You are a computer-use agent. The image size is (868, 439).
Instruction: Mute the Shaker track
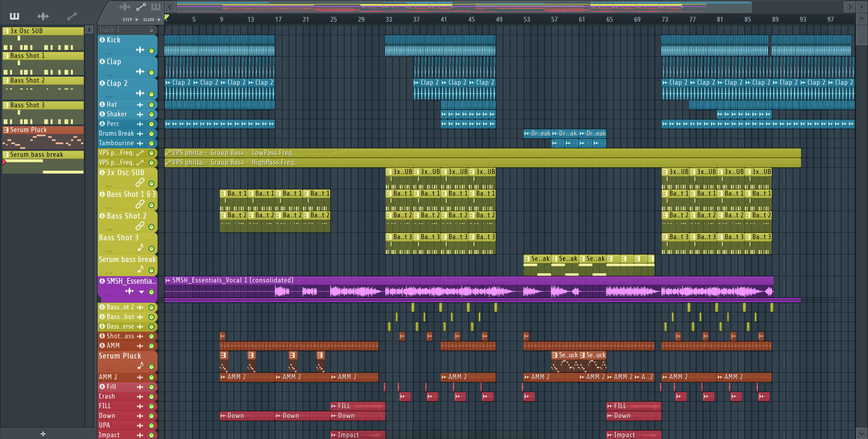point(152,115)
